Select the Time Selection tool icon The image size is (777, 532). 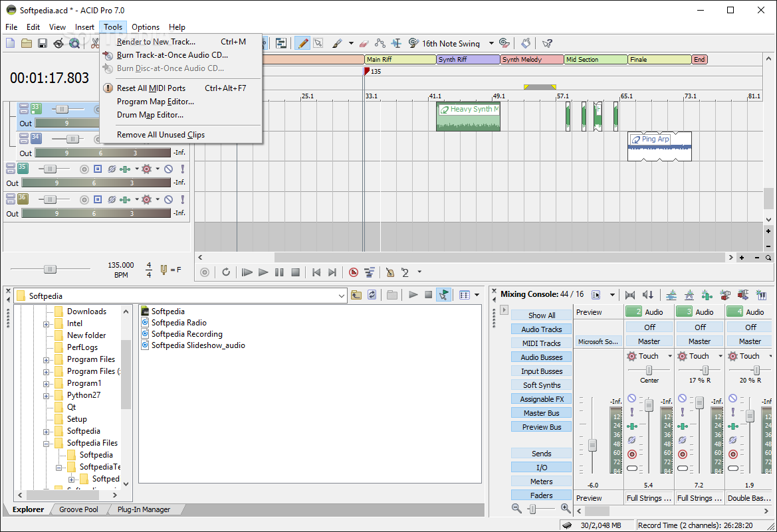tap(396, 43)
